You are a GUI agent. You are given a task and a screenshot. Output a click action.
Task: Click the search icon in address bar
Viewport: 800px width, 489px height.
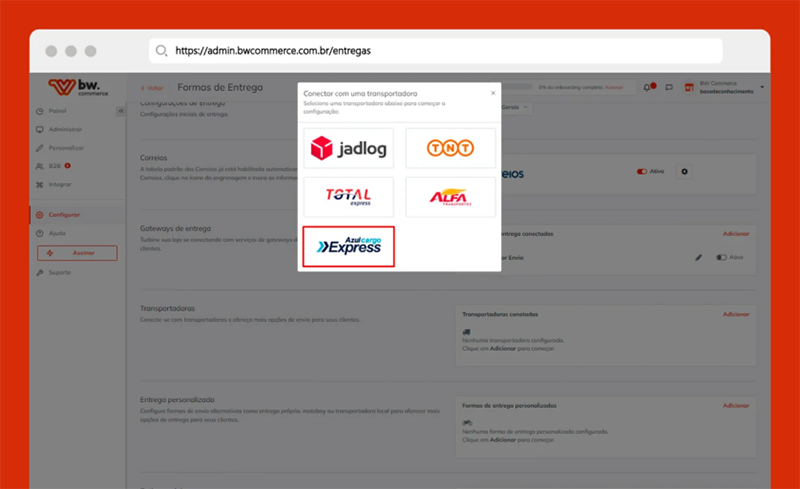coord(161,51)
